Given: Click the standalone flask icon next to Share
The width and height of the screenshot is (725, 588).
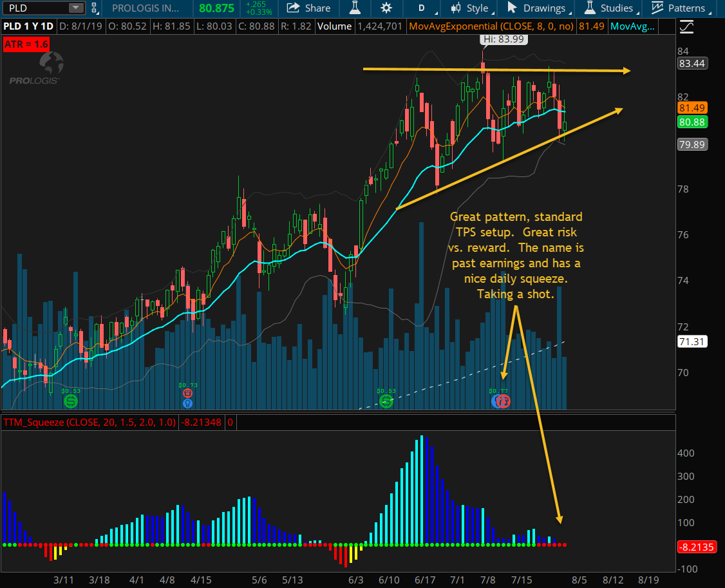Looking at the screenshot, I should [x=355, y=8].
